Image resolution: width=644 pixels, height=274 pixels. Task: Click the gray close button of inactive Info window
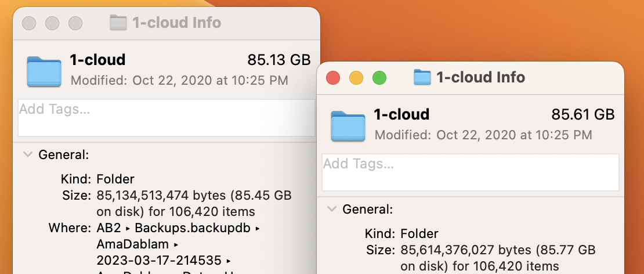point(29,23)
